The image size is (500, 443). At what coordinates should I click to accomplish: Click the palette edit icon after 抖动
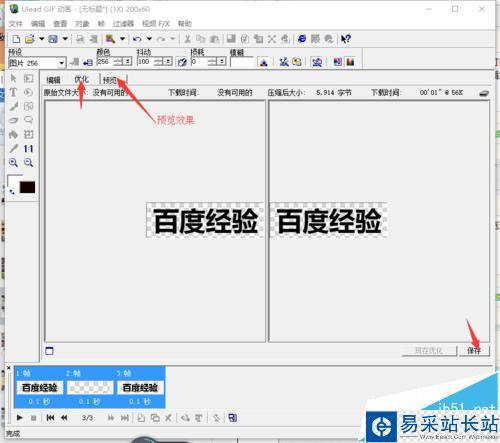182,62
